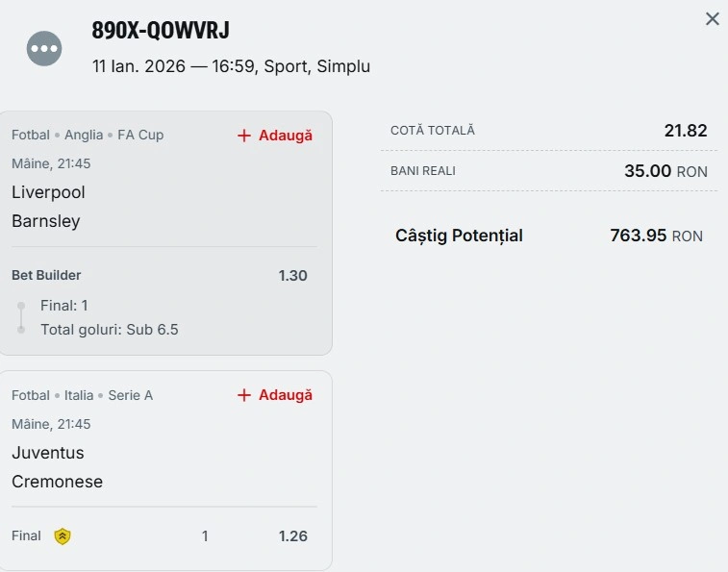Select ticket code 890X-QOWVRJ
Viewport: 728px width, 572px height.
point(161,31)
